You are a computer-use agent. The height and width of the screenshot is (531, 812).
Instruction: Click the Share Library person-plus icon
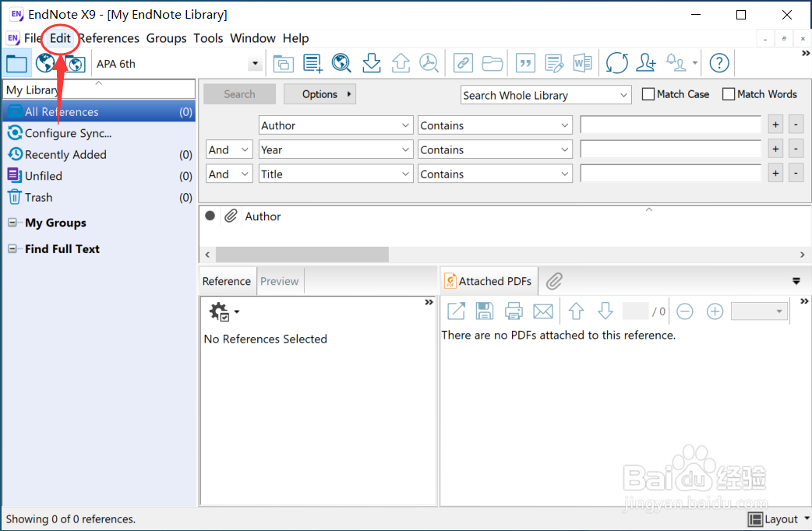646,63
